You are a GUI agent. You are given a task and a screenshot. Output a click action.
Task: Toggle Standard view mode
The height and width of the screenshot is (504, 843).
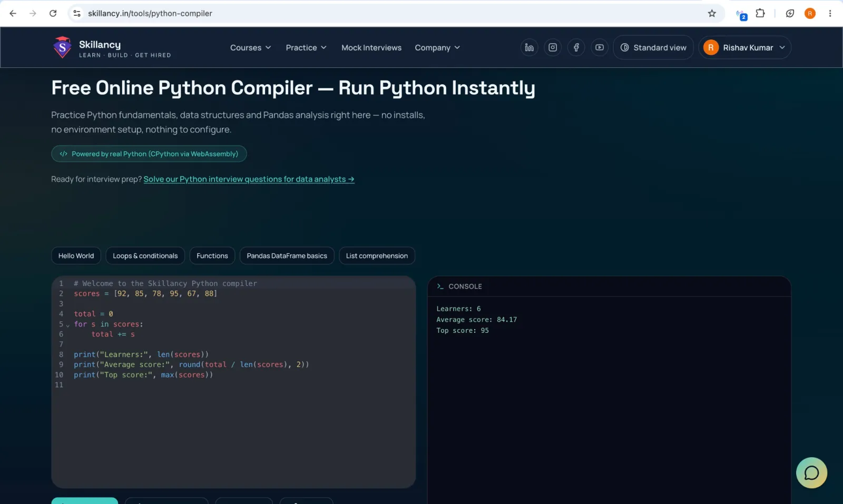click(653, 47)
